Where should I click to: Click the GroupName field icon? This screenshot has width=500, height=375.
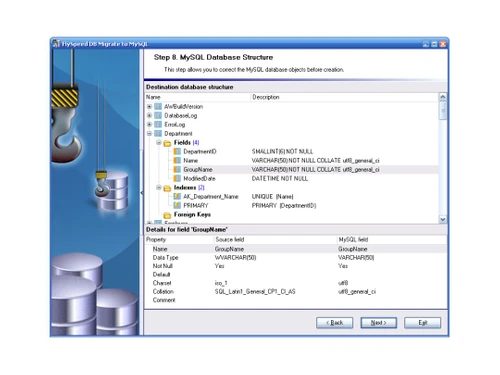pyautogui.click(x=177, y=170)
